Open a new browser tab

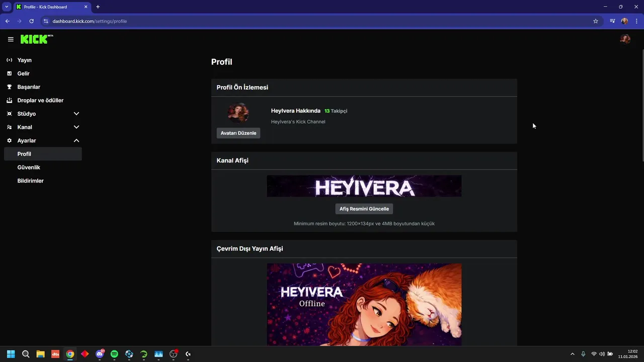point(98,7)
